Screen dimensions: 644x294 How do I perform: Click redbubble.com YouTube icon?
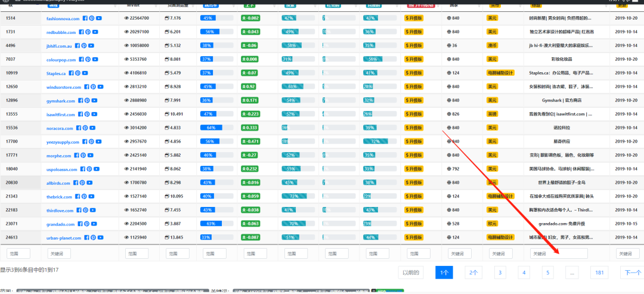click(95, 32)
